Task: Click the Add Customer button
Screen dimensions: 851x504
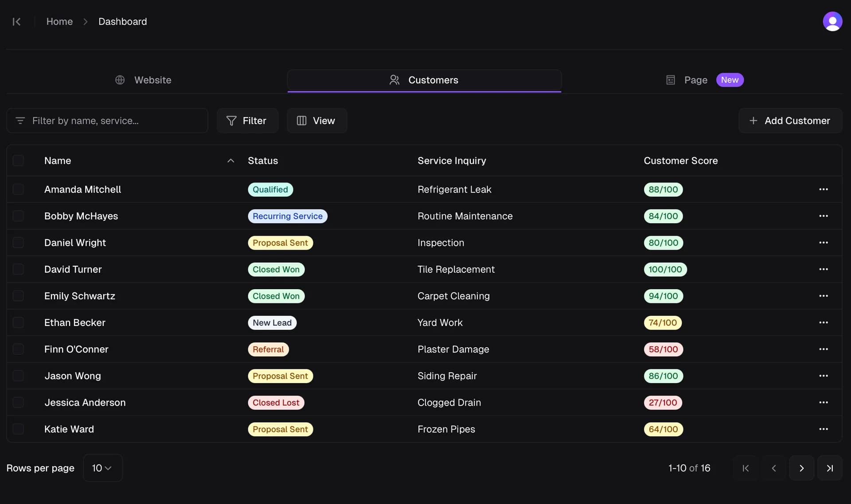Action: click(x=790, y=120)
